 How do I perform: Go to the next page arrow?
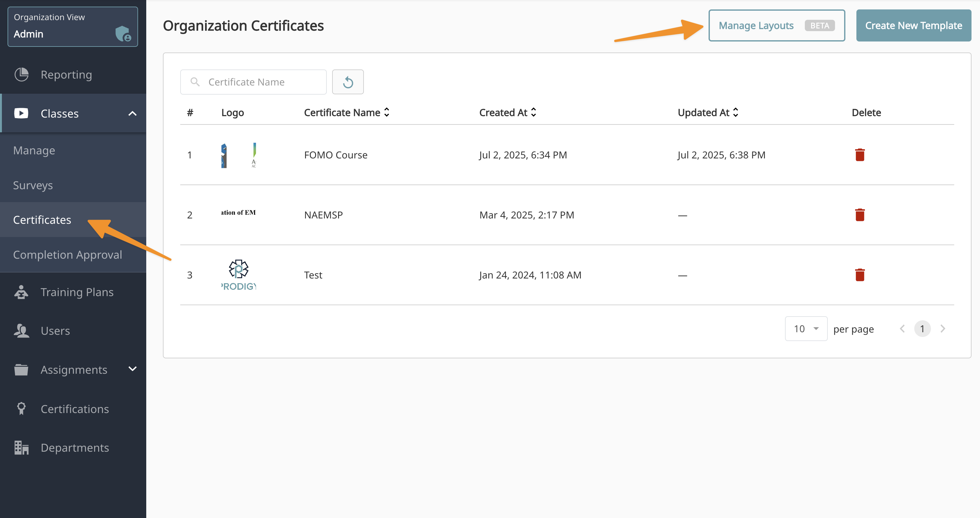943,328
